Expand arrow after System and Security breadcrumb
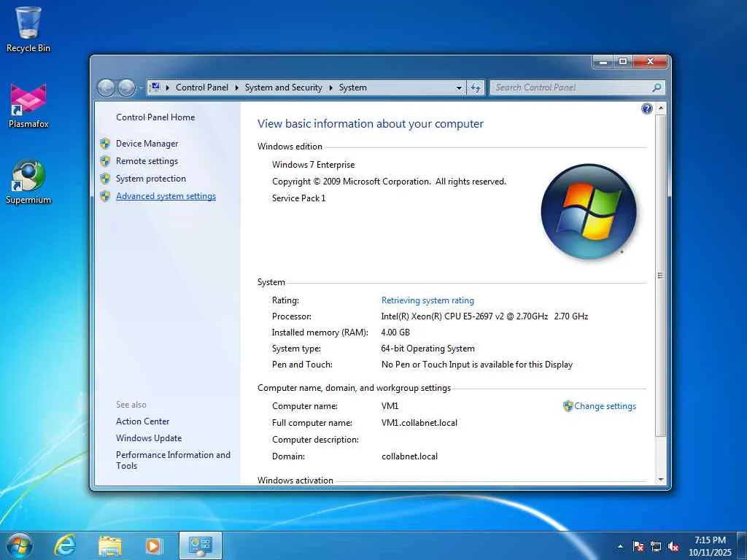747x560 pixels. tap(330, 87)
